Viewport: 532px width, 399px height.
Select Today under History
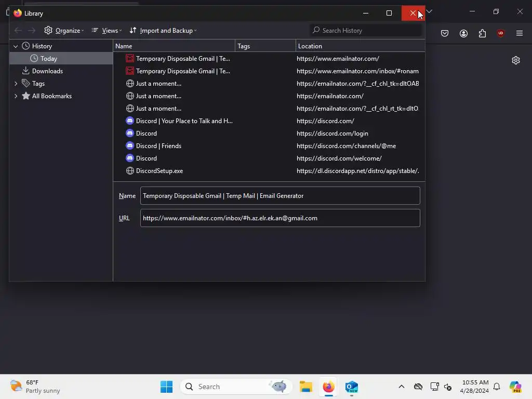61,59
